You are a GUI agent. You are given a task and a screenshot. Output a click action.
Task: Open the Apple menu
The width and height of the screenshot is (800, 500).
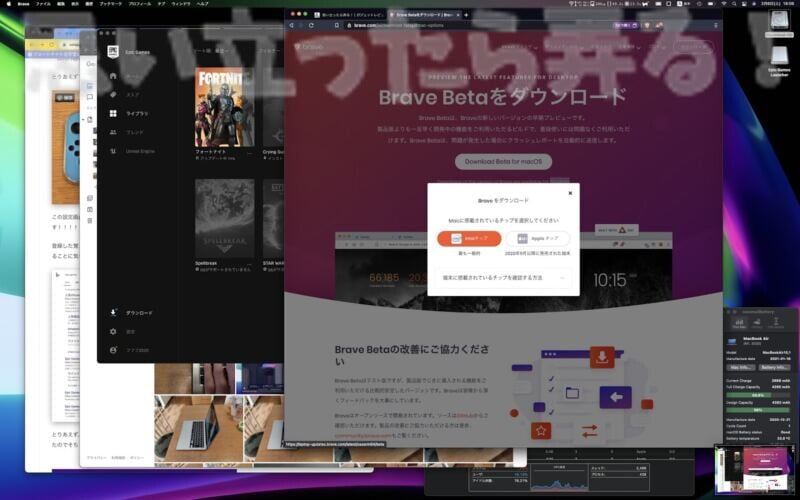coord(8,4)
